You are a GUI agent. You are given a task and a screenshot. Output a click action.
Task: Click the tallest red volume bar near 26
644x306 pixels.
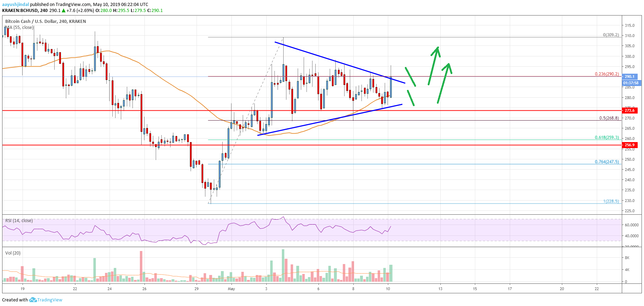pyautogui.click(x=141, y=266)
